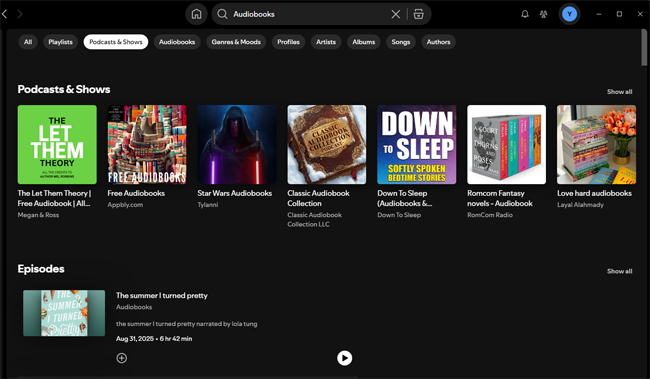650x379 pixels.
Task: Click the Podcasts & Shows section heading
Action: [64, 89]
